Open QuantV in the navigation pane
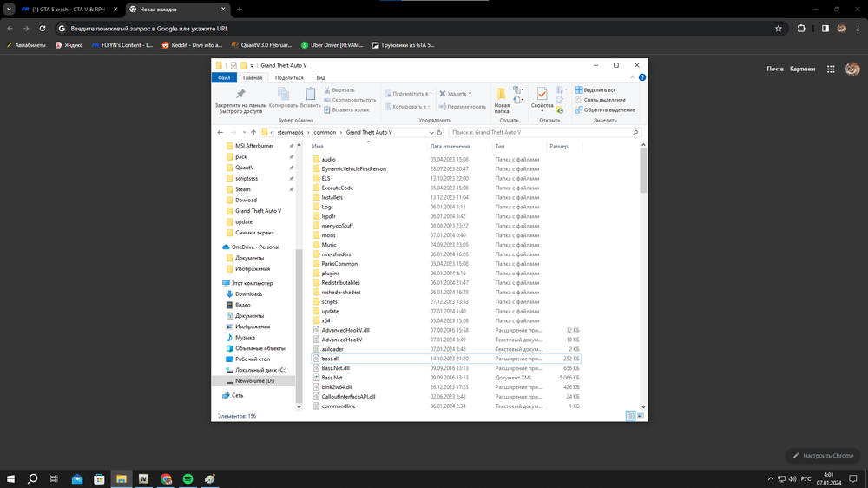The height and width of the screenshot is (488, 868). 244,168
